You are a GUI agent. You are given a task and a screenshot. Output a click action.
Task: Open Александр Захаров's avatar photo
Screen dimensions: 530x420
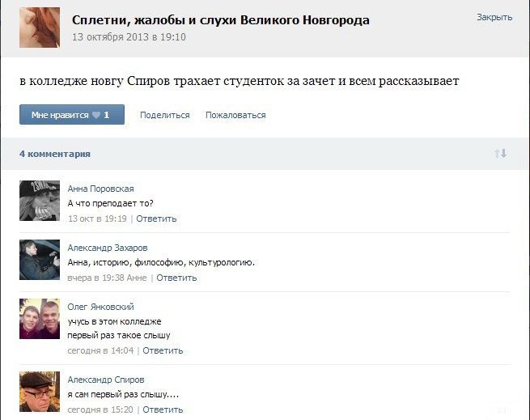point(40,260)
